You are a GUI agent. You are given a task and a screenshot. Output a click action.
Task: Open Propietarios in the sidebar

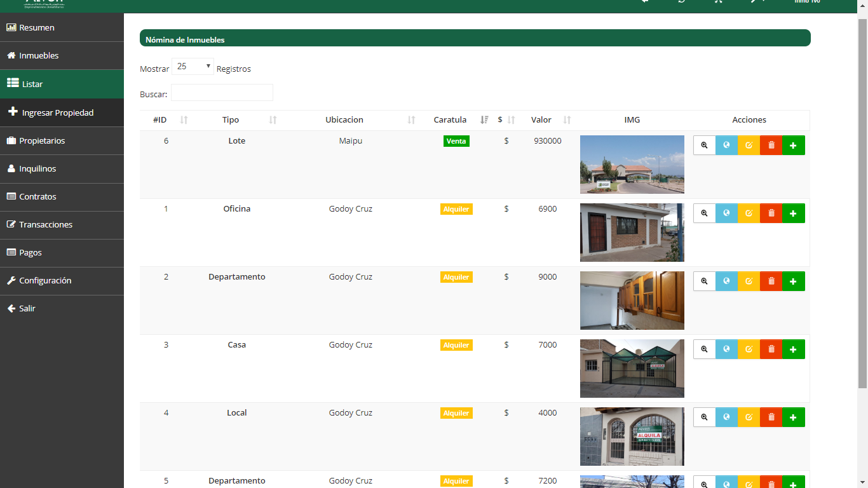[42, 140]
